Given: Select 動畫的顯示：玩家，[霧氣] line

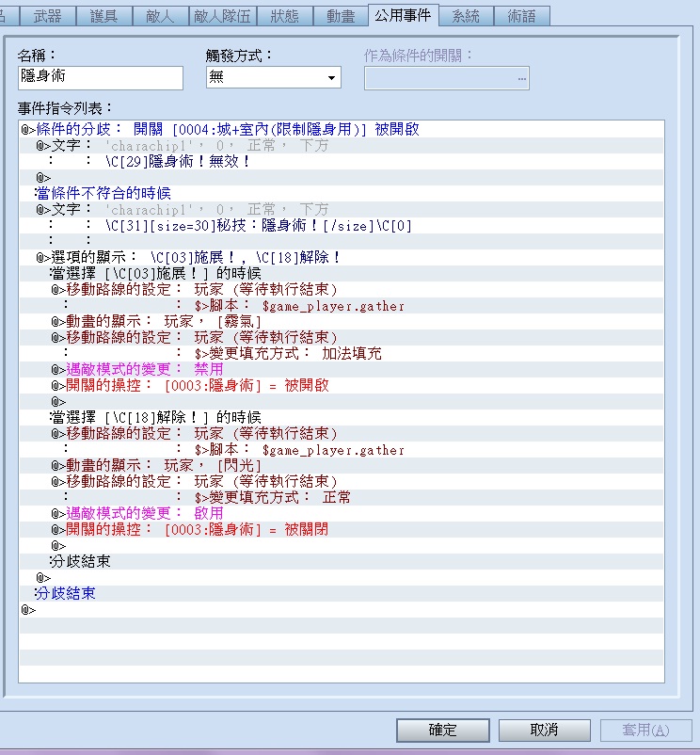Looking at the screenshot, I should point(342,321).
